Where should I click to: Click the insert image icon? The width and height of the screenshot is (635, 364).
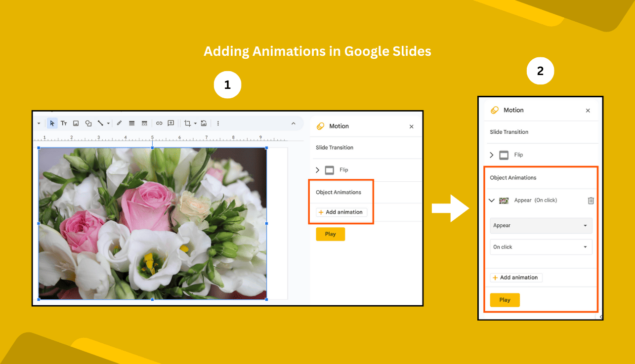pyautogui.click(x=76, y=123)
